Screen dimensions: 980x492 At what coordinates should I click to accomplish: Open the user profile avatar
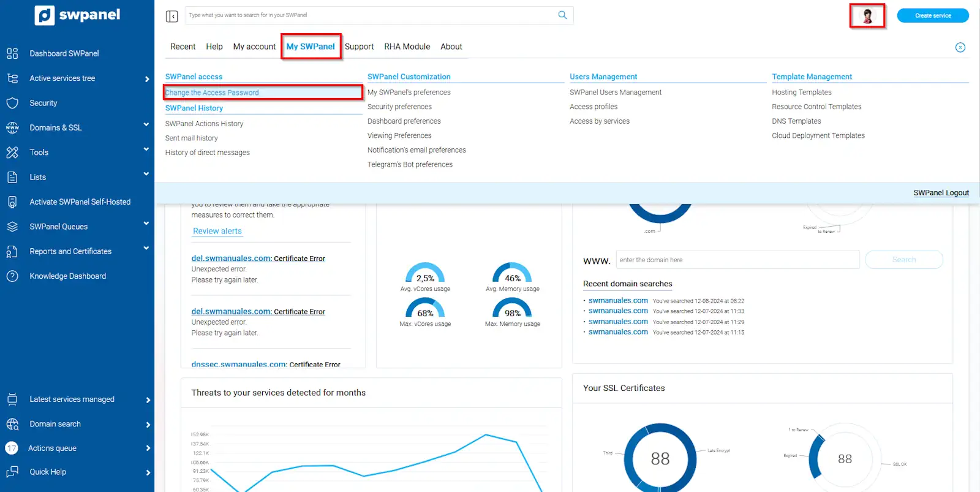[x=867, y=16]
